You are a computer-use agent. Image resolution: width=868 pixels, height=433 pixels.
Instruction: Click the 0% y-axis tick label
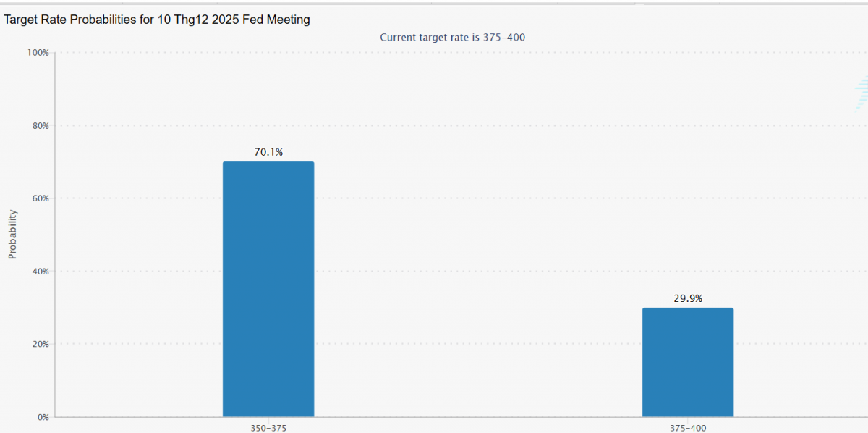pyautogui.click(x=43, y=417)
